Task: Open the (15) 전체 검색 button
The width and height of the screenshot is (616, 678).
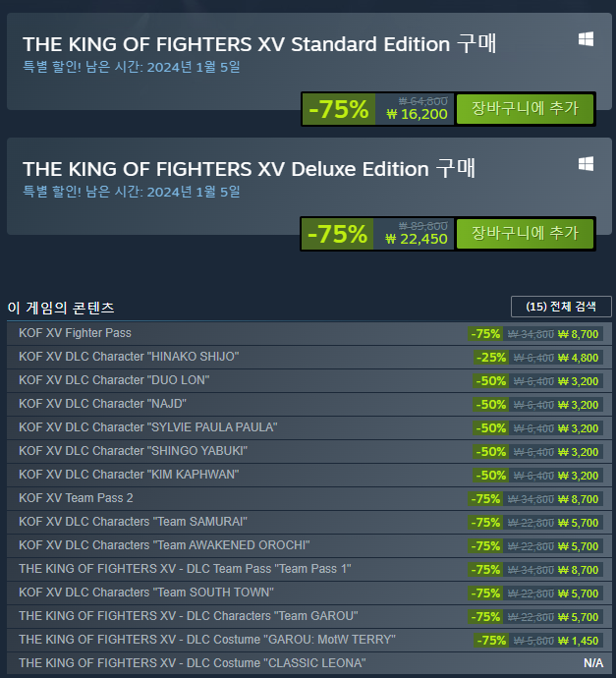Action: point(561,307)
